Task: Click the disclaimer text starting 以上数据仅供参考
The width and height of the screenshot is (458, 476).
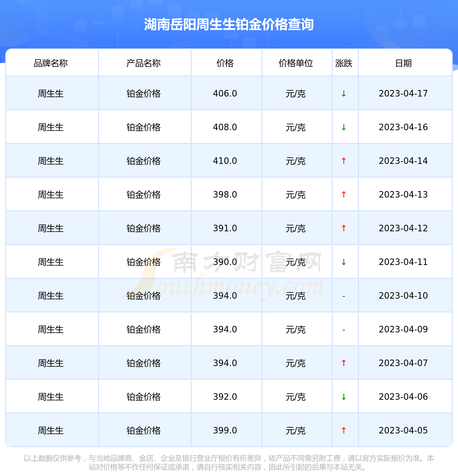Action: tap(229, 463)
